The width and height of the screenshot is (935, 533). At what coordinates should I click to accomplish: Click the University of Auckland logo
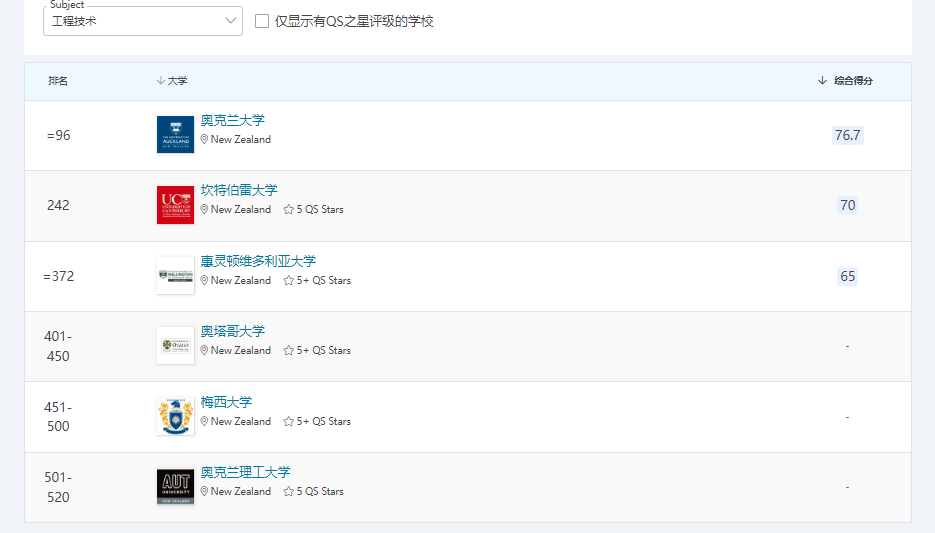pos(175,135)
